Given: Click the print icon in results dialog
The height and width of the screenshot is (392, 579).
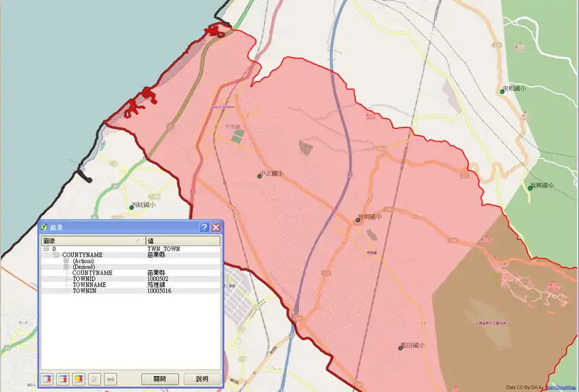Looking at the screenshot, I should (111, 378).
